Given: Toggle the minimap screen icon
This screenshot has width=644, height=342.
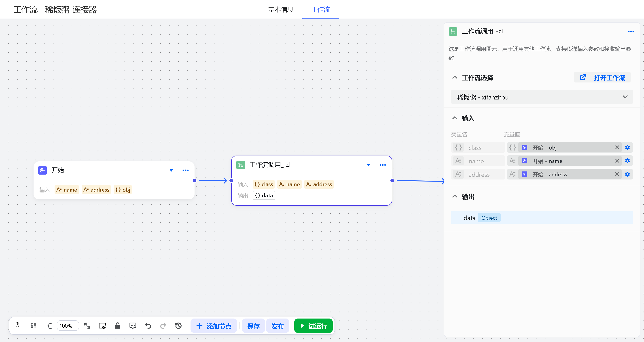Looking at the screenshot, I should point(102,325).
